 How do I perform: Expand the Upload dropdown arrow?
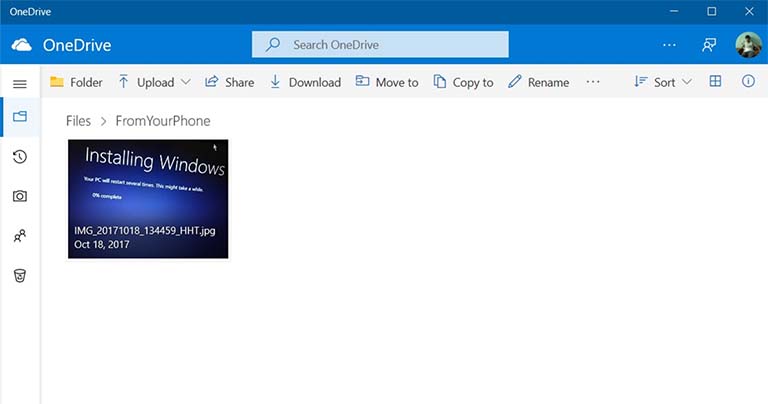point(186,82)
